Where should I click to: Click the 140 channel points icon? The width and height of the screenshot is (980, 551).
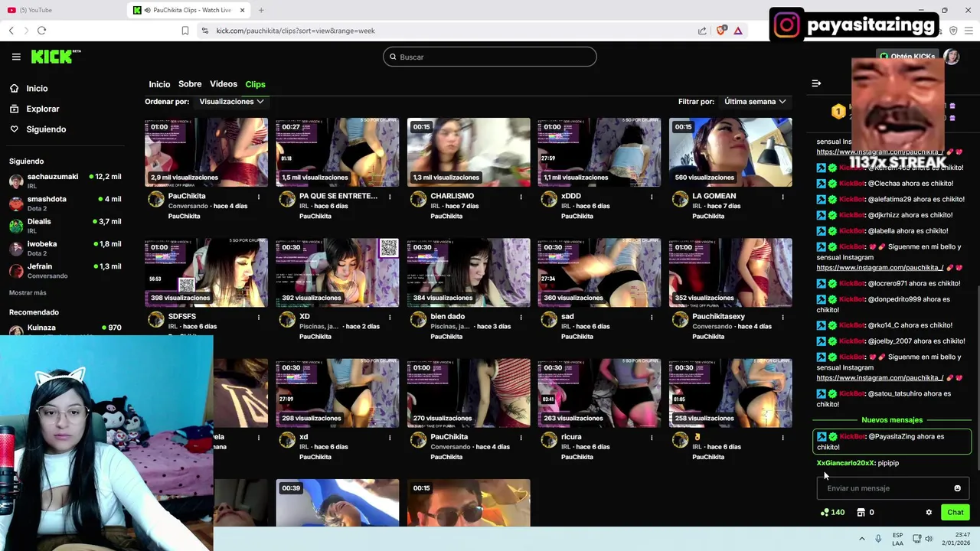point(825,513)
